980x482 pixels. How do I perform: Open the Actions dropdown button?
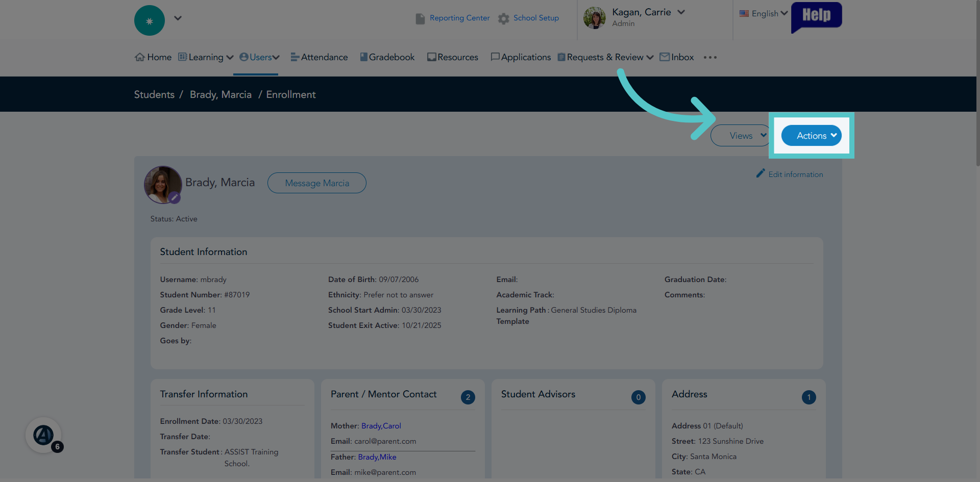[811, 136]
